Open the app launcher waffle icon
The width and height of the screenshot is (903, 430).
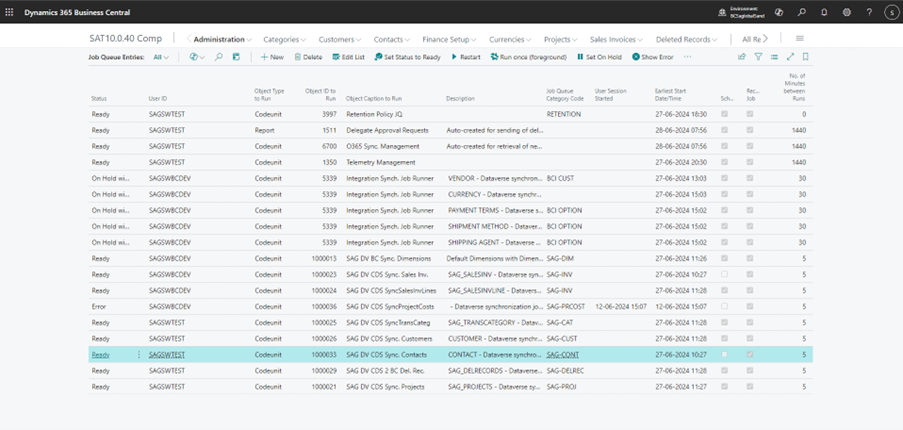click(9, 12)
